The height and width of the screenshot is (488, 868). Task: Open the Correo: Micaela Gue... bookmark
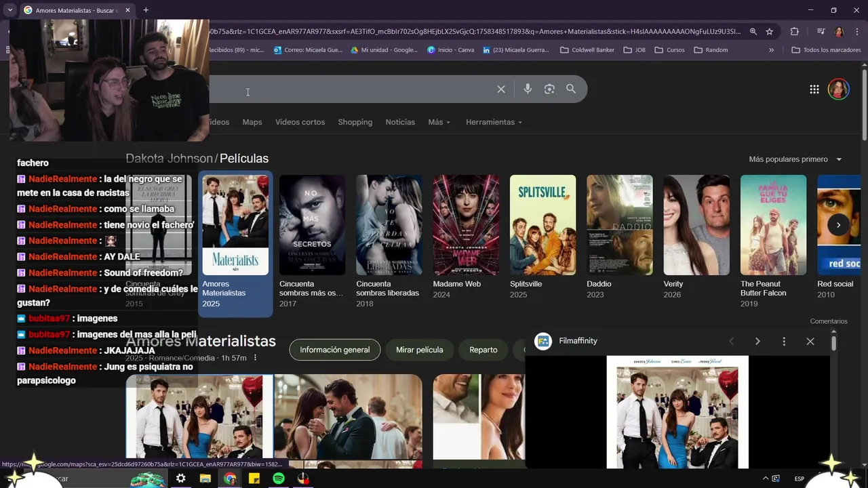(x=308, y=49)
